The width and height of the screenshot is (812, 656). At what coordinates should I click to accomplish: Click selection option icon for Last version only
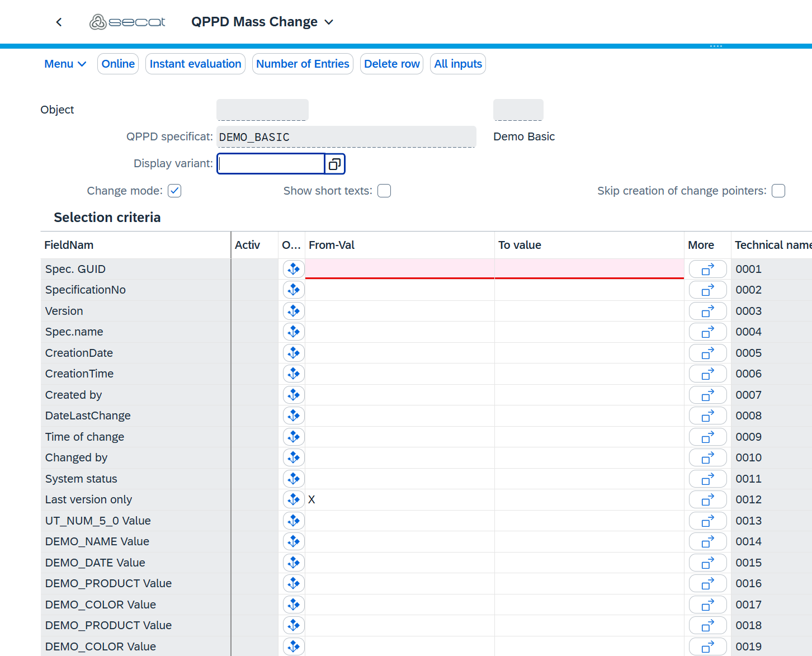[x=294, y=499]
